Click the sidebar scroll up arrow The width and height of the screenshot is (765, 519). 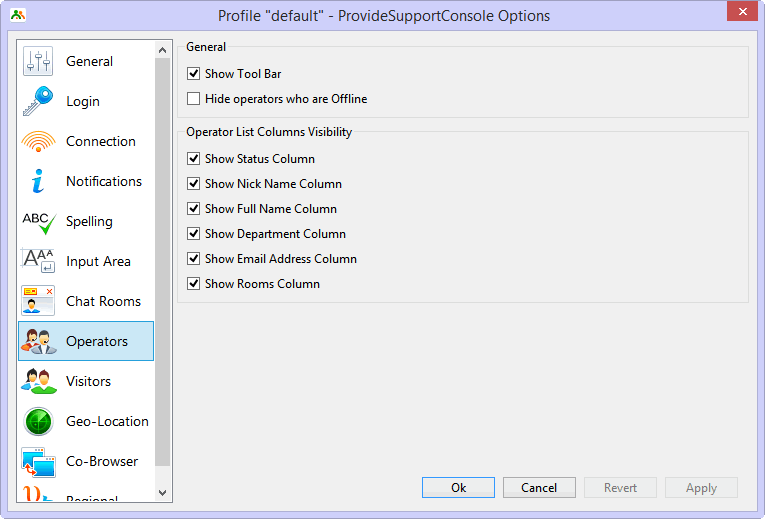tap(162, 50)
